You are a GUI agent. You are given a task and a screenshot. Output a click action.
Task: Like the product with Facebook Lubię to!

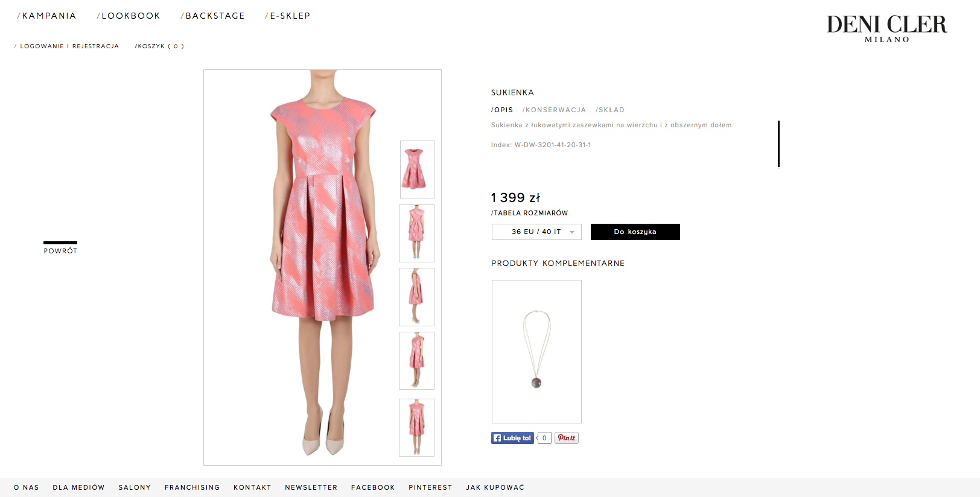tap(512, 438)
